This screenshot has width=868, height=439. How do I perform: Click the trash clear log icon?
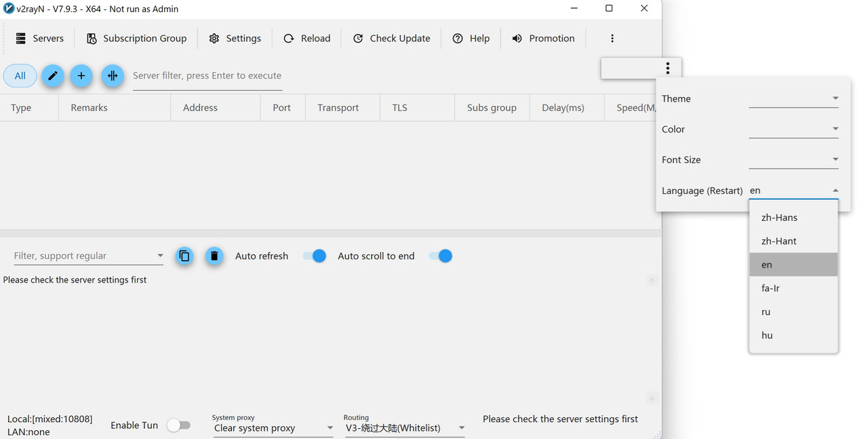pyautogui.click(x=214, y=256)
